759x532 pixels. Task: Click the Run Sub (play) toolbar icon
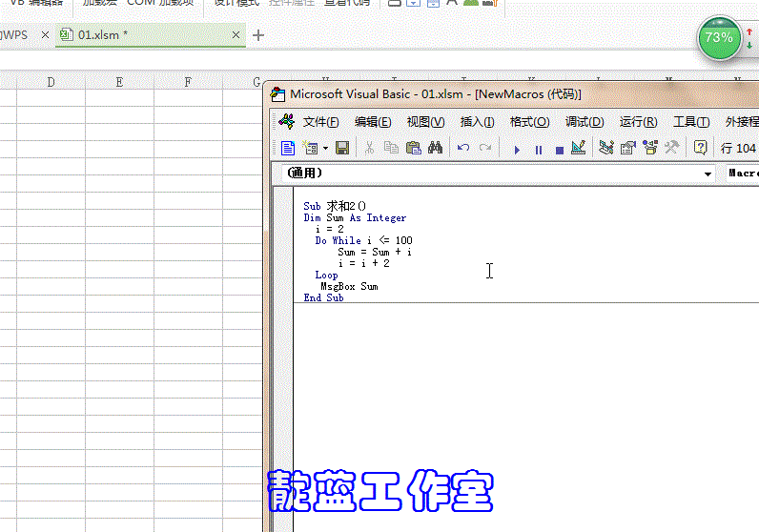click(517, 149)
